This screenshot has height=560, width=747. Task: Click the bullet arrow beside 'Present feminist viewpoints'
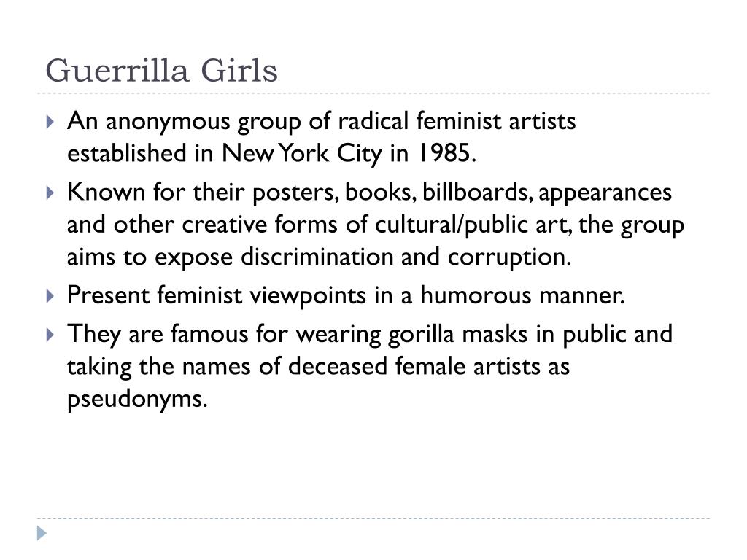50,296
